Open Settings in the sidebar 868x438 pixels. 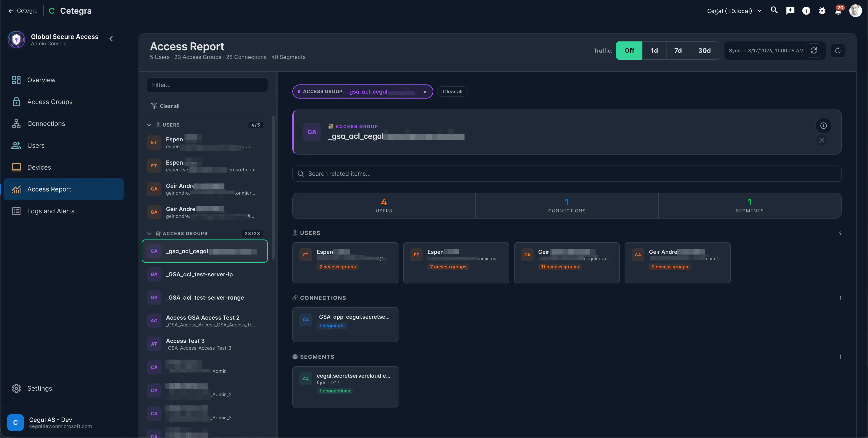pos(64,388)
